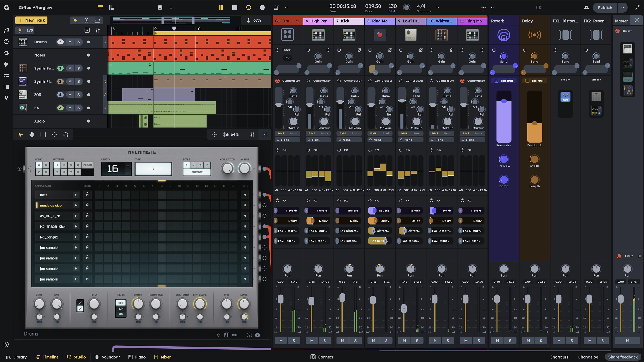Select the headphones audition tool
644x362 pixels.
coord(66,134)
